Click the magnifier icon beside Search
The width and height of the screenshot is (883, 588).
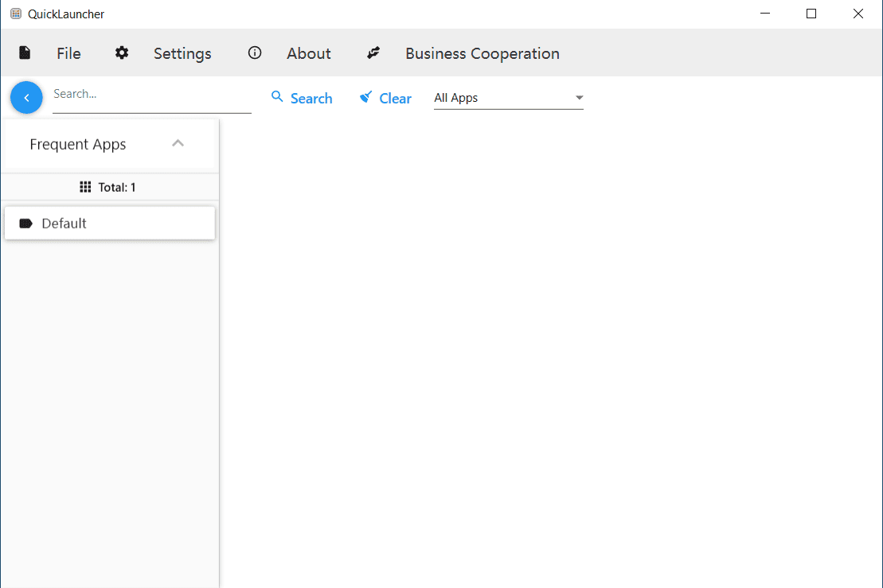click(277, 97)
